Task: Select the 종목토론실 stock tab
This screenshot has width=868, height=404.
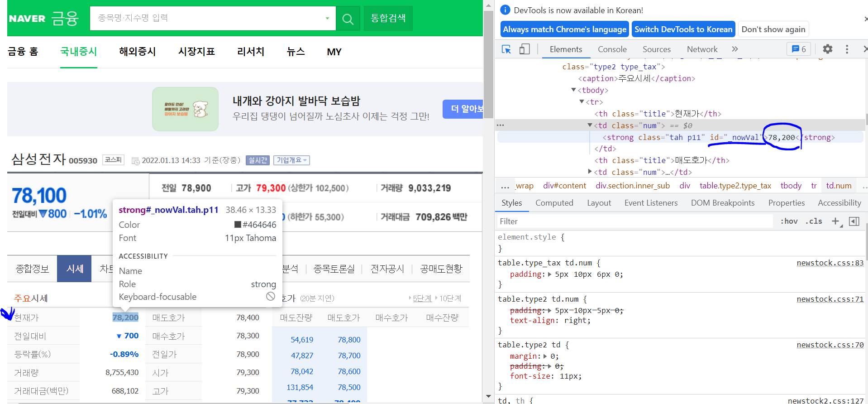Action: tap(334, 269)
